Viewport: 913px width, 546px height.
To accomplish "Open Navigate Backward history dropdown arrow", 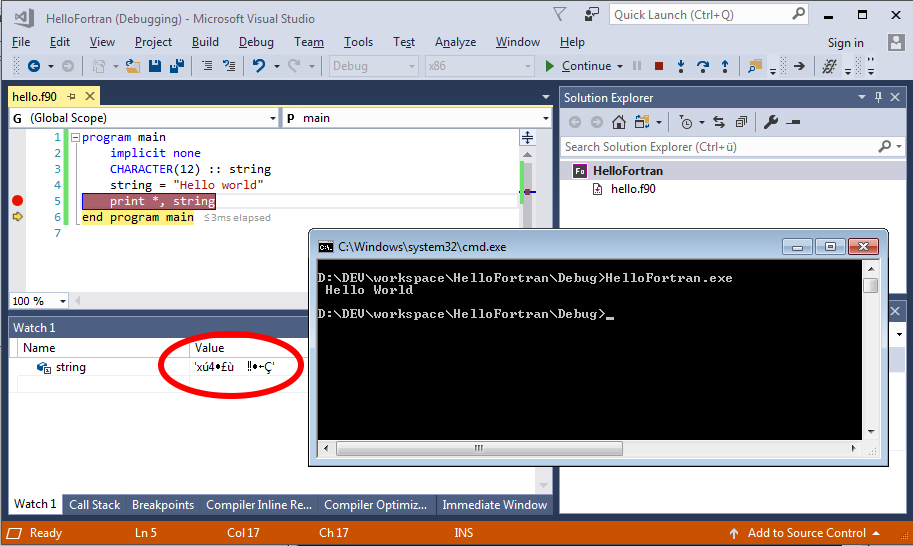I will (x=51, y=66).
